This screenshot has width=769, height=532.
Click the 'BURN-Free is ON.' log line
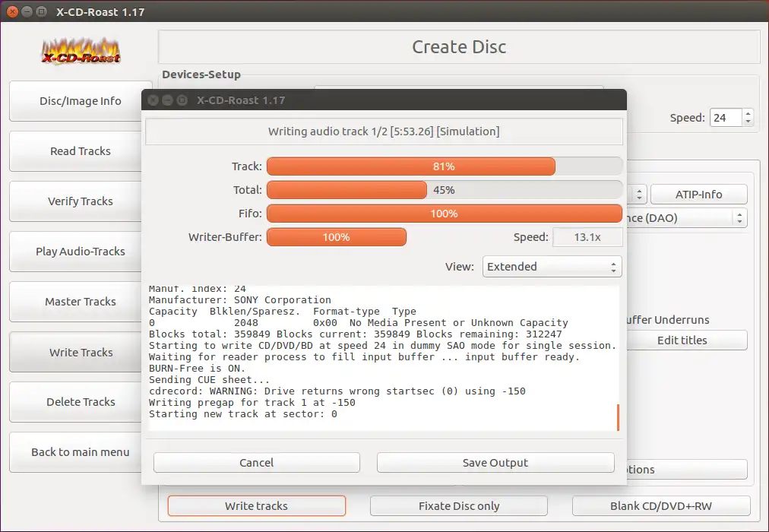(x=197, y=369)
